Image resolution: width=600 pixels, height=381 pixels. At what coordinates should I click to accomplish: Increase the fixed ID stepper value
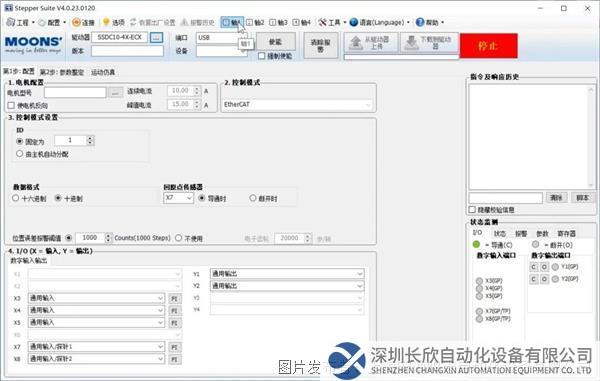[x=90, y=138]
